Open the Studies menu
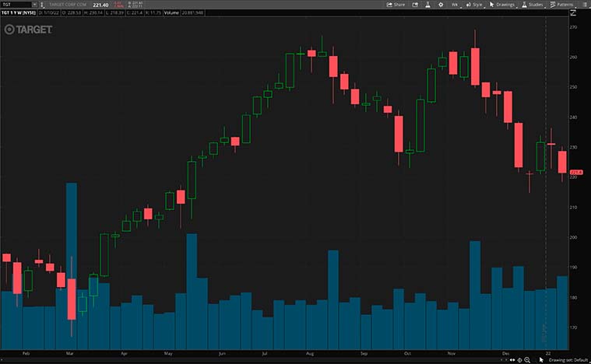Image resolution: width=591 pixels, height=364 pixels. coord(533,5)
